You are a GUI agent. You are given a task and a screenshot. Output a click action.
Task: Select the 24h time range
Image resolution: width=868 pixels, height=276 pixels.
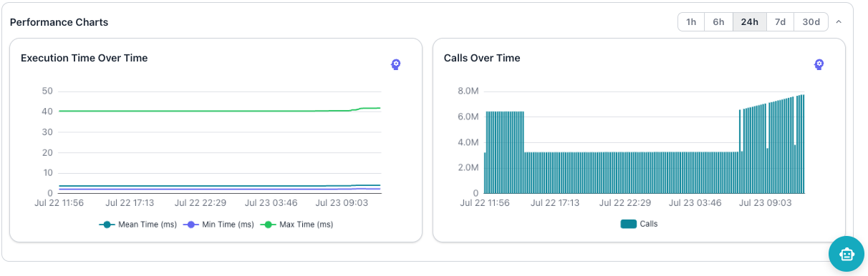pyautogui.click(x=749, y=22)
